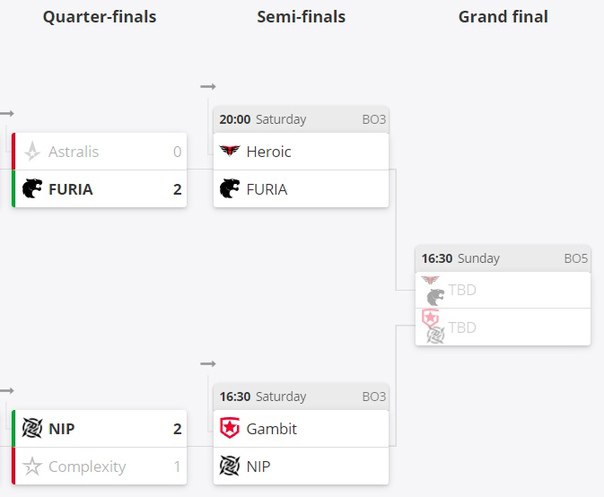This screenshot has height=497, width=604.
Task: Click the Astralis logo in quarter-finals
Action: coord(32,151)
